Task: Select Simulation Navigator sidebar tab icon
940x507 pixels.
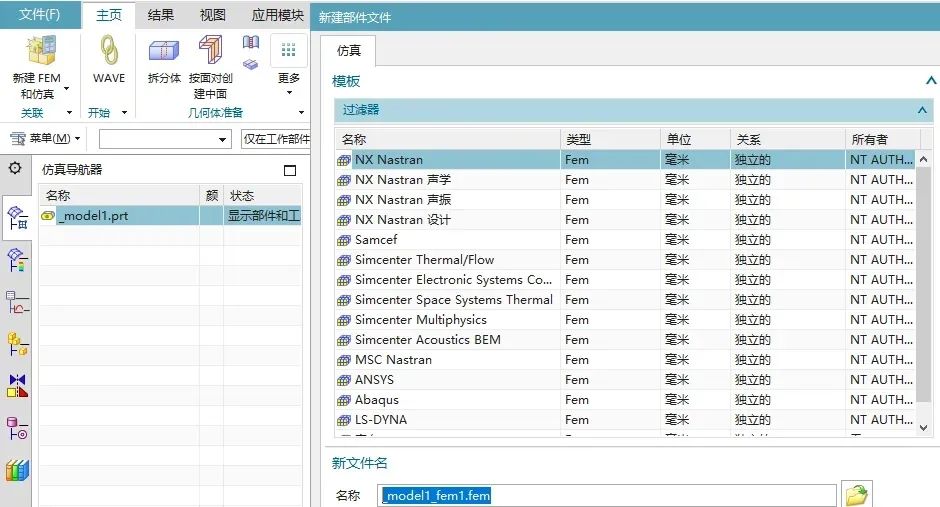Action: pos(17,218)
